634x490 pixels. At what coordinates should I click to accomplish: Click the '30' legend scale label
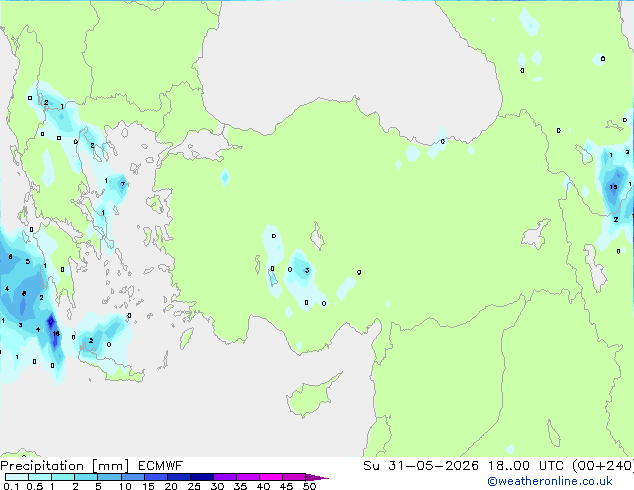[x=217, y=486]
